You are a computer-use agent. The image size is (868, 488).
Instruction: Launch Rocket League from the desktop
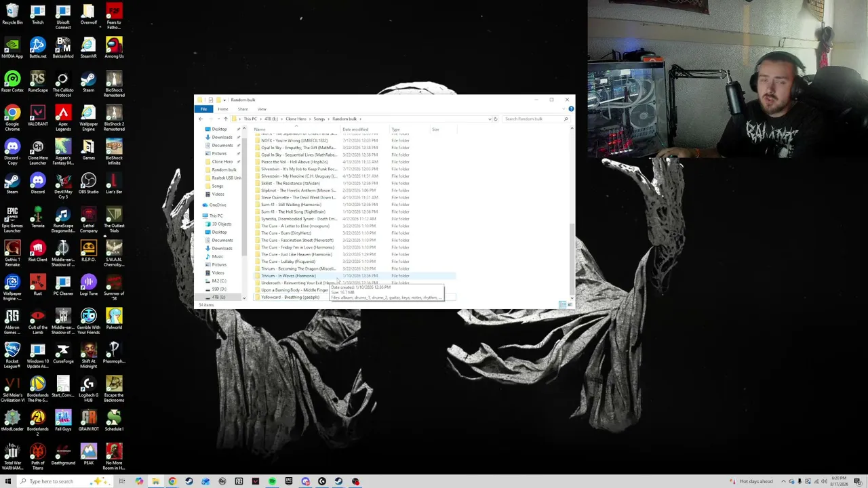(12, 355)
